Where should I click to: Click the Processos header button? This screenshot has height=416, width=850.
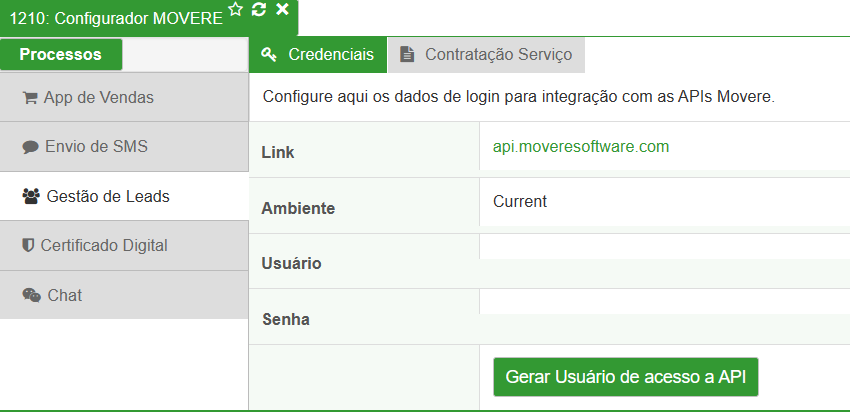coord(61,54)
